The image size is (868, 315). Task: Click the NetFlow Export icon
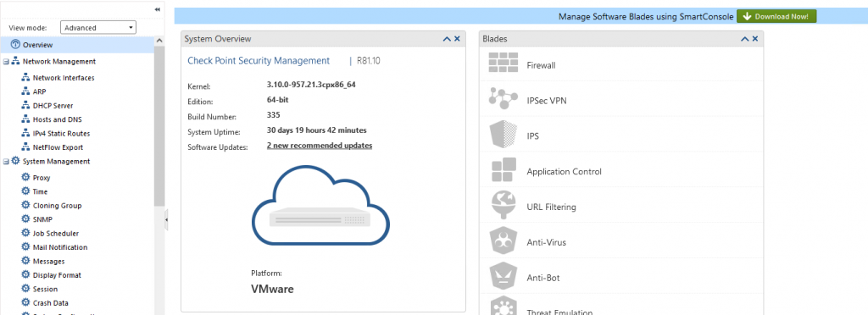(x=25, y=147)
